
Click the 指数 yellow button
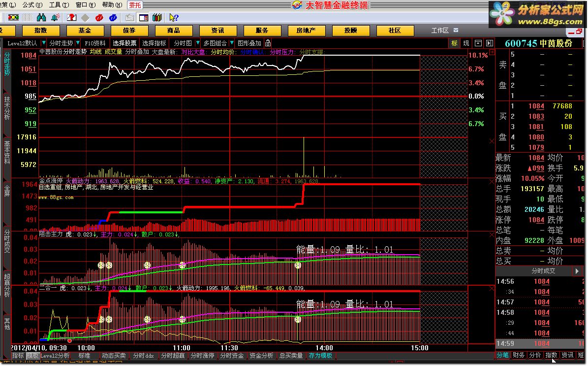click(41, 31)
